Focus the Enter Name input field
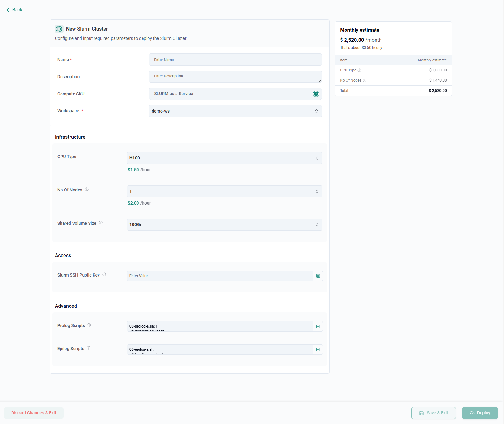The width and height of the screenshot is (504, 424). tap(235, 60)
